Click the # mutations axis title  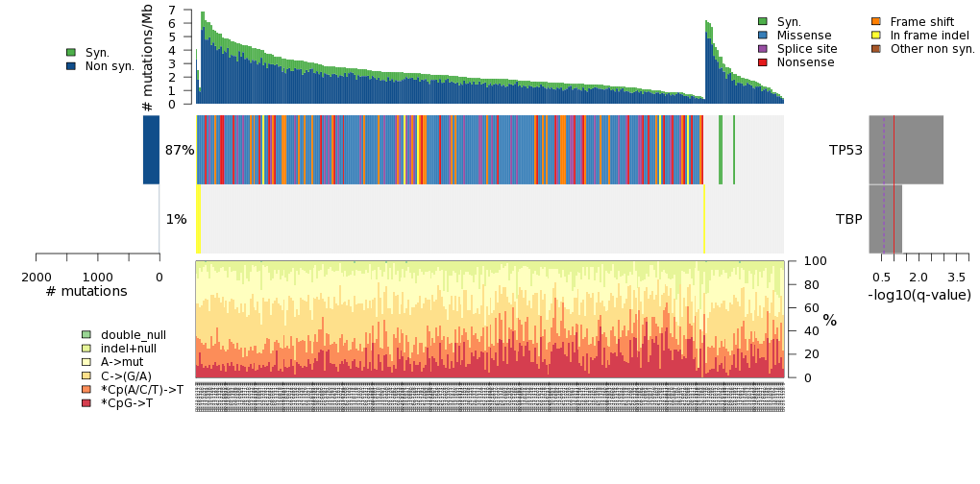coord(86,291)
